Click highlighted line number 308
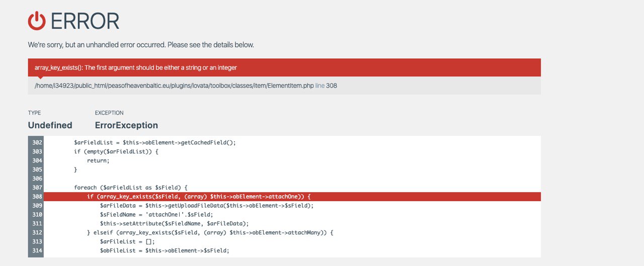 coord(37,197)
